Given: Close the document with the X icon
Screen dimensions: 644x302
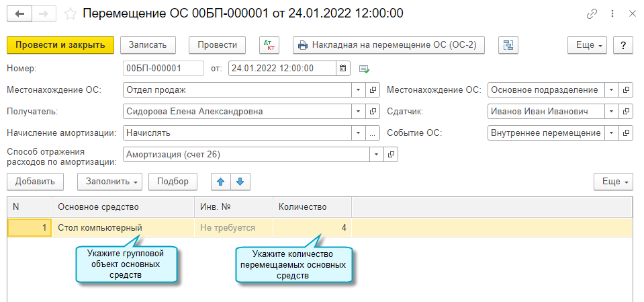Looking at the screenshot, I should 633,14.
